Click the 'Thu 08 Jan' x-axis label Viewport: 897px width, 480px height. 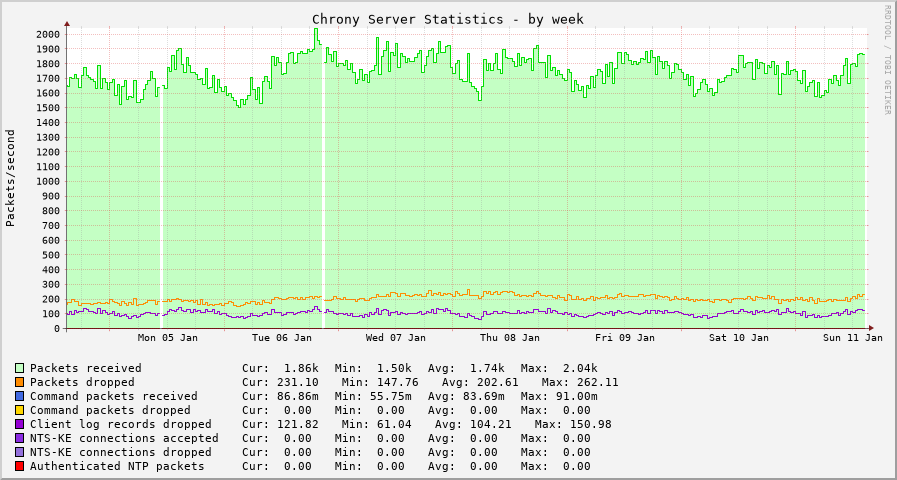click(x=510, y=338)
